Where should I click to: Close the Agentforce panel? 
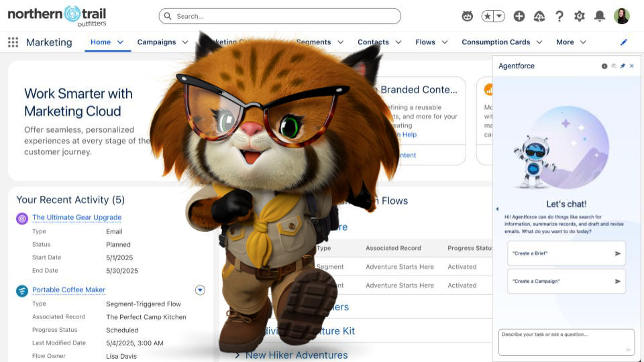click(632, 66)
